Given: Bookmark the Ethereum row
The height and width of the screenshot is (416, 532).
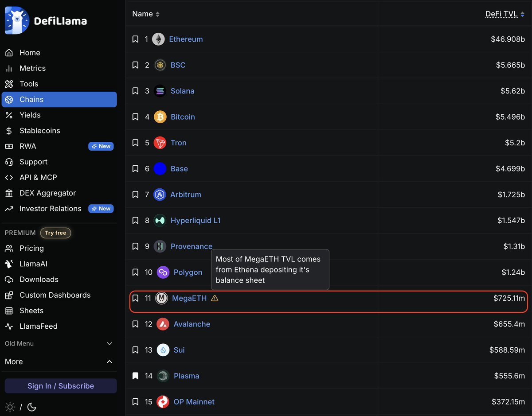Looking at the screenshot, I should tap(136, 39).
